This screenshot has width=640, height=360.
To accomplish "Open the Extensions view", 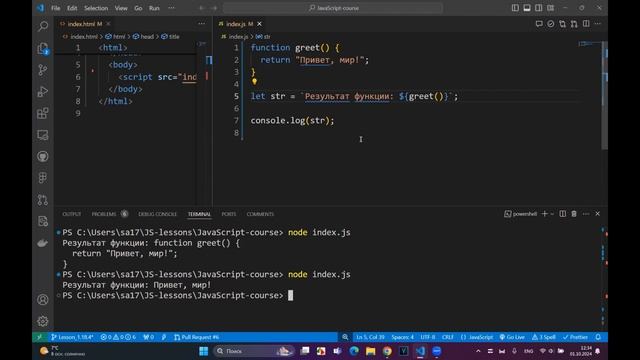I will (42, 113).
